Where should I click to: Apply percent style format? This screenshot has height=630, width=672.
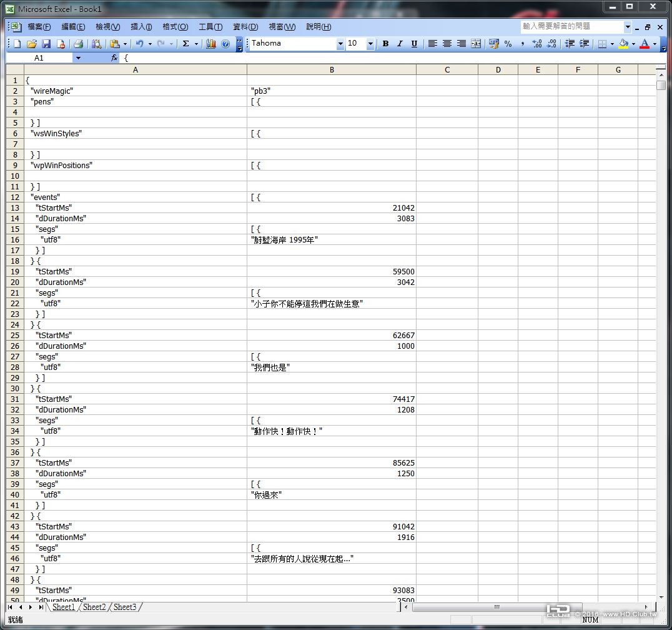coord(508,44)
